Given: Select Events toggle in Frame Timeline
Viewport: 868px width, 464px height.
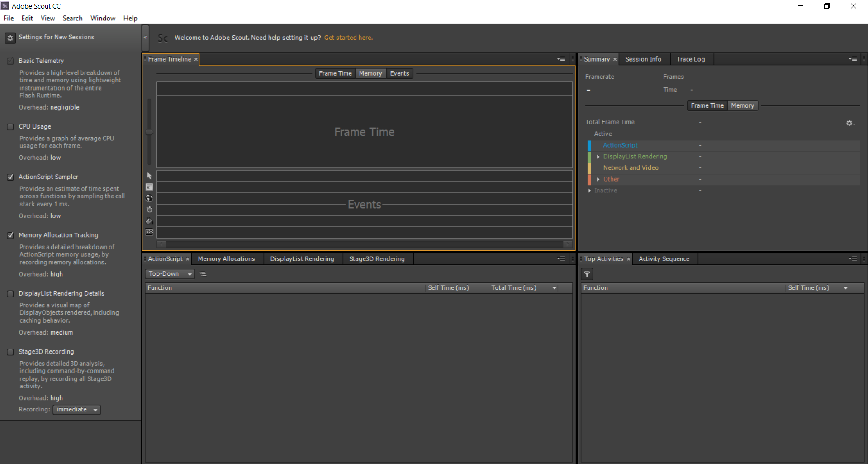Looking at the screenshot, I should point(399,73).
